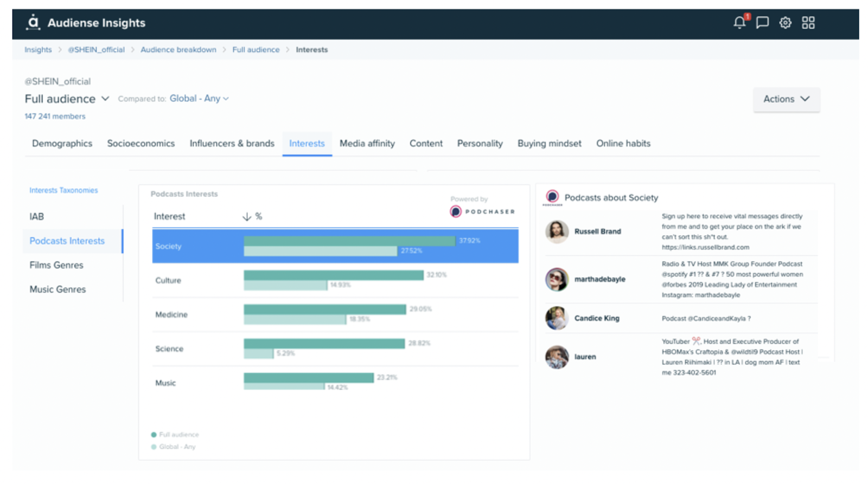The image size is (868, 484).
Task: Click the Podchaser icon beside Podcasts about Society
Action: coord(552,197)
